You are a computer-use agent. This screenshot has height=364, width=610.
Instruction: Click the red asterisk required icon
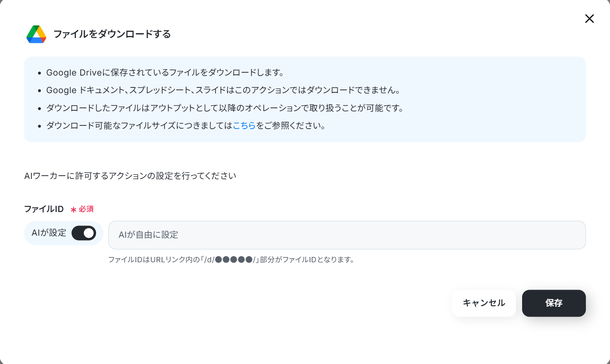tap(74, 210)
